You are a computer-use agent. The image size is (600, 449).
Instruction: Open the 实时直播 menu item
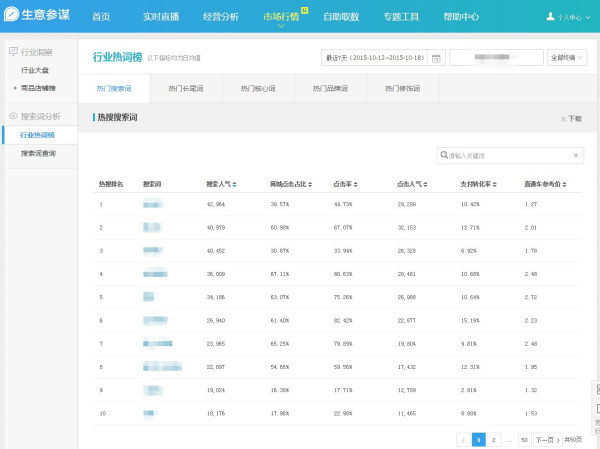point(161,16)
